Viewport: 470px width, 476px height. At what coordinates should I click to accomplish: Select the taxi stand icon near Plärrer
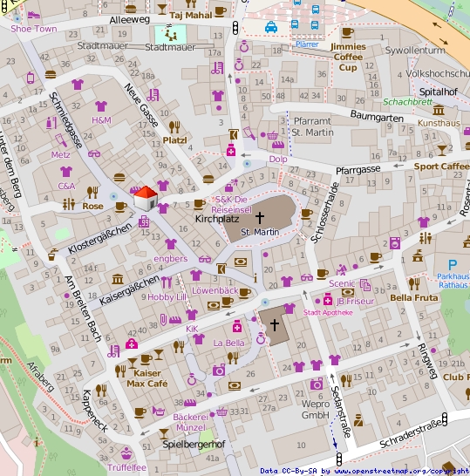271,27
